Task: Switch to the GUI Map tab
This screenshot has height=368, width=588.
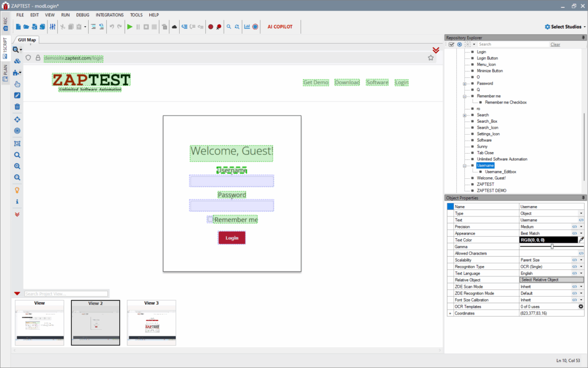Action: pos(27,40)
